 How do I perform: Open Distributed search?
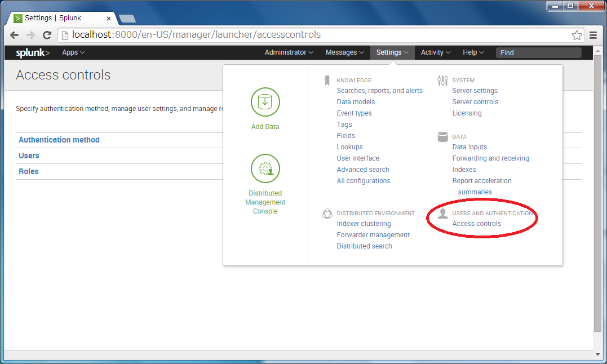(364, 246)
